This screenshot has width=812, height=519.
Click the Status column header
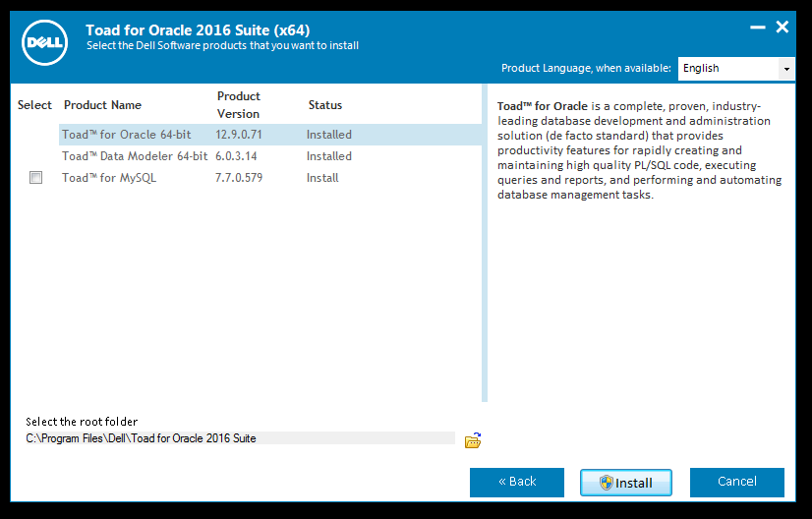(x=325, y=105)
